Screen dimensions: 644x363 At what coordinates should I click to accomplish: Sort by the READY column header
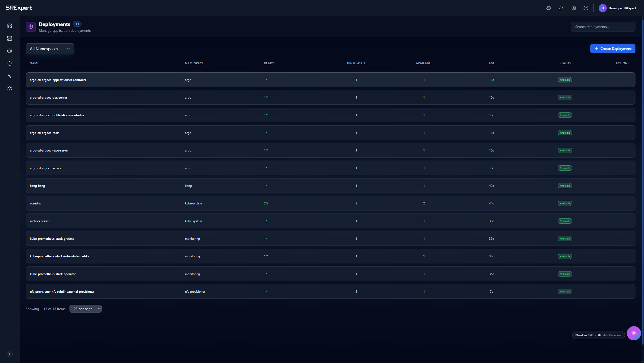(x=269, y=63)
